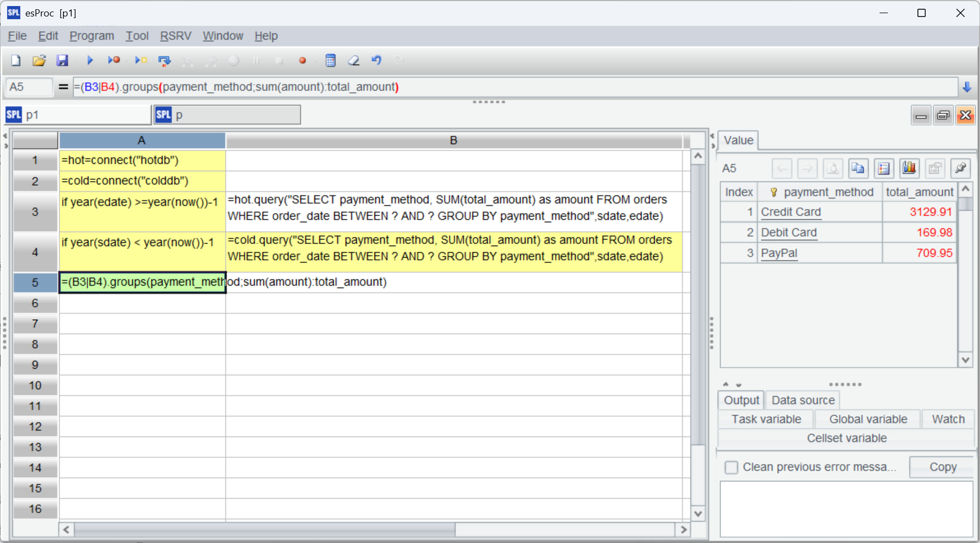This screenshot has width=980, height=543.
Task: Click the A5 cell name box
Action: coord(29,87)
